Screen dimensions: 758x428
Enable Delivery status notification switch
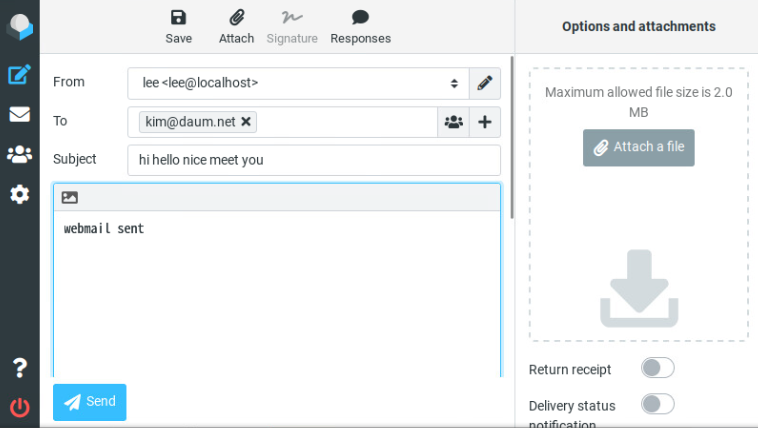click(x=657, y=404)
